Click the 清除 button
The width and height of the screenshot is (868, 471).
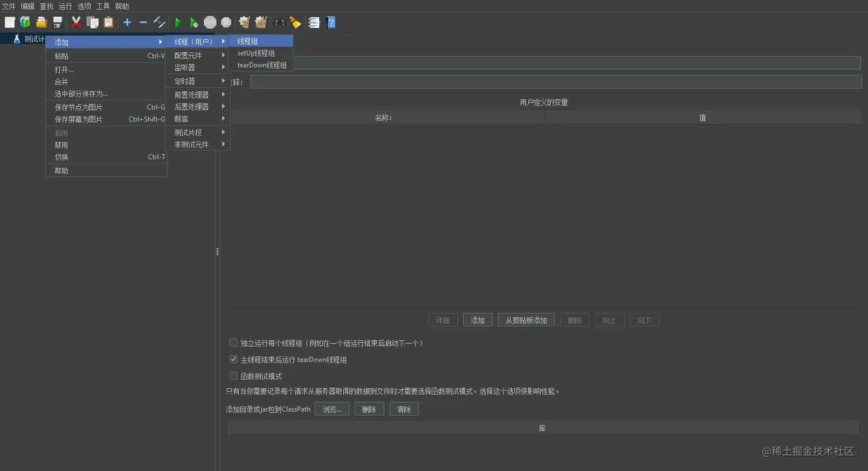(x=404, y=409)
